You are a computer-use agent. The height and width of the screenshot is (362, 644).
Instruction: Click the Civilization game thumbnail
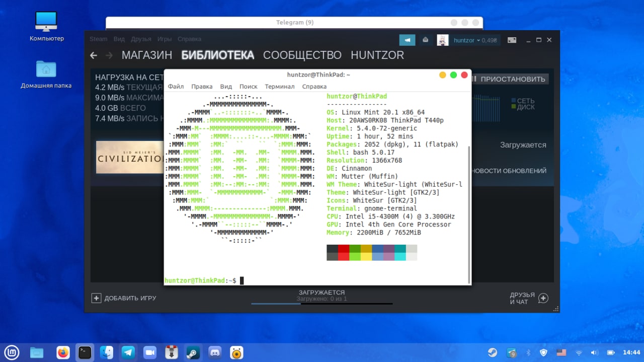click(130, 157)
